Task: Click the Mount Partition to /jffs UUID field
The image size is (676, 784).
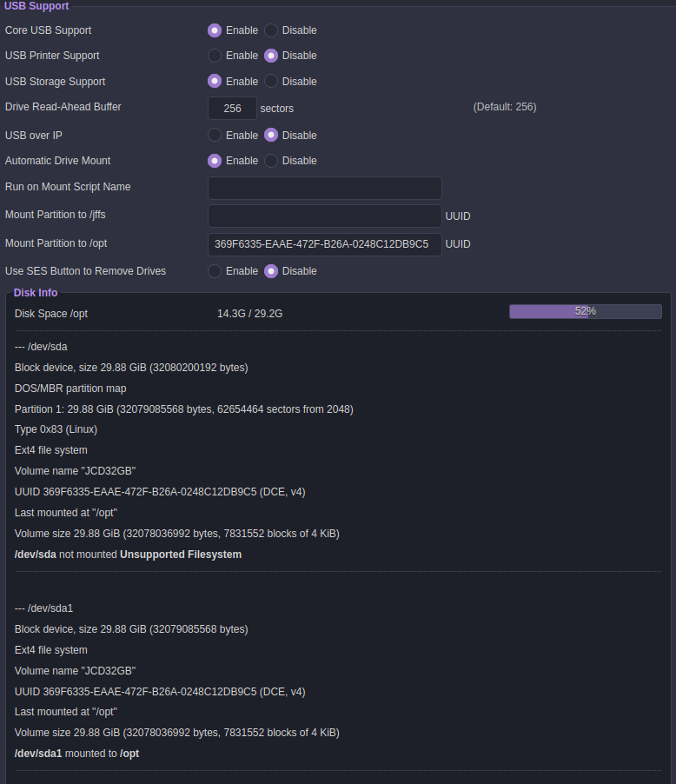Action: pyautogui.click(x=324, y=216)
